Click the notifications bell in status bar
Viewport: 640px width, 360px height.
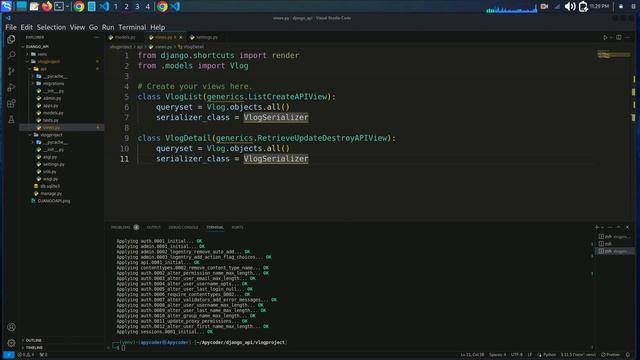pyautogui.click(x=628, y=355)
